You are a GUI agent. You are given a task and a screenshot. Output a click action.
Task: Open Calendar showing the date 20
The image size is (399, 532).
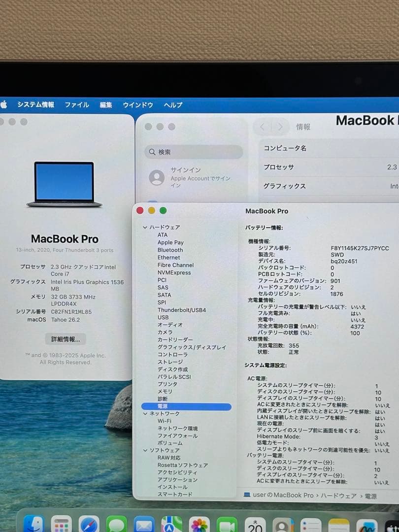click(255, 524)
